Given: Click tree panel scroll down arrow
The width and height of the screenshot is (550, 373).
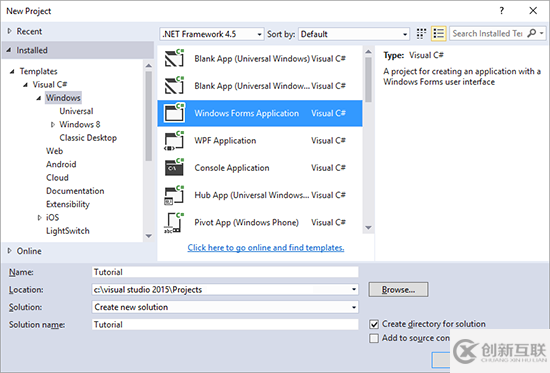Looking at the screenshot, I should (x=149, y=236).
